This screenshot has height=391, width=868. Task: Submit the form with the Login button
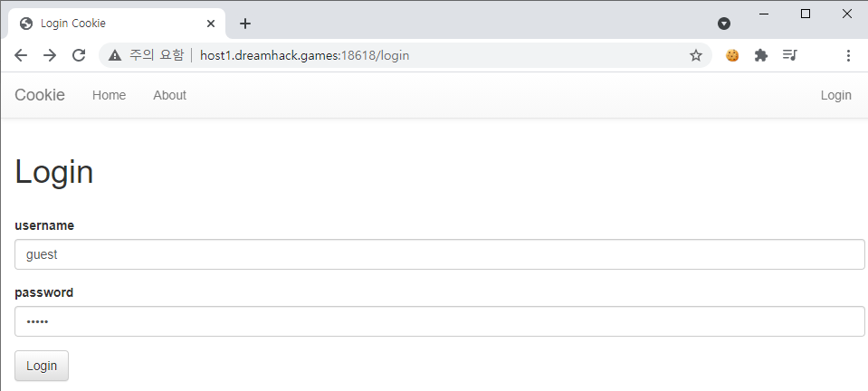tap(42, 366)
